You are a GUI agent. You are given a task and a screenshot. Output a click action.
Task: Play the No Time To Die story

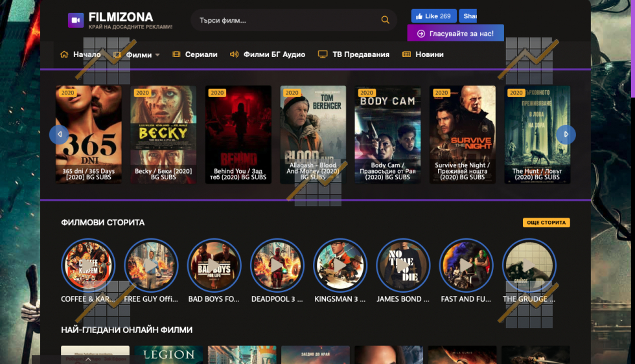click(x=403, y=266)
